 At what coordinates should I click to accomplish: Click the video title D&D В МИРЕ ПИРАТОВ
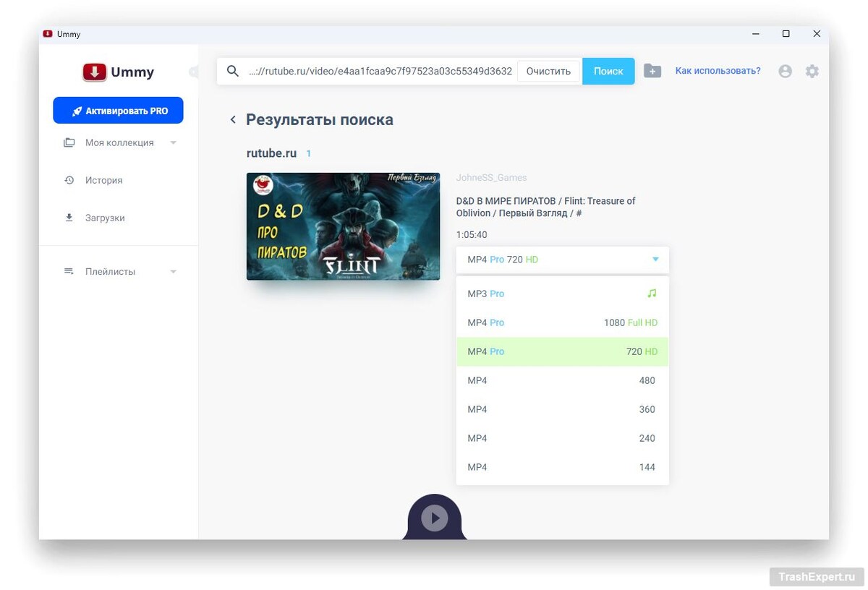point(545,207)
